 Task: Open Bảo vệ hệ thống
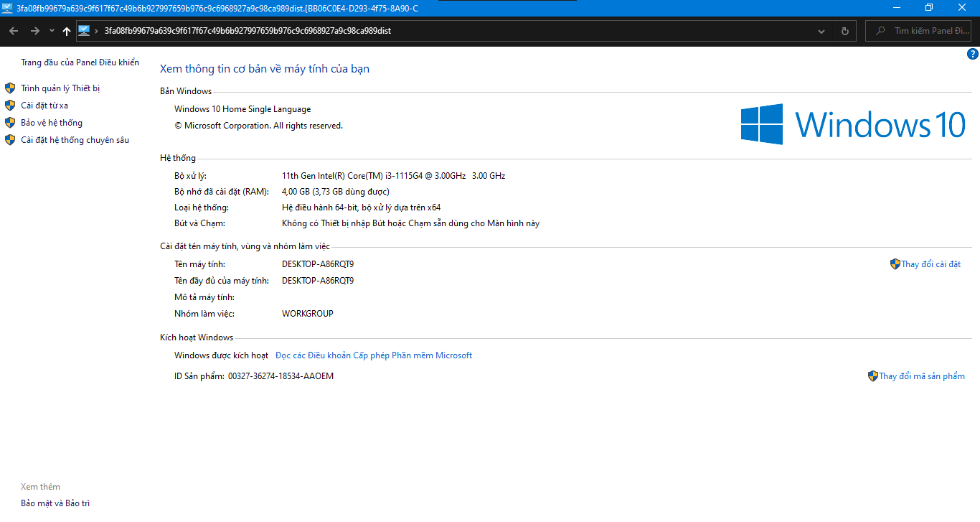click(52, 123)
